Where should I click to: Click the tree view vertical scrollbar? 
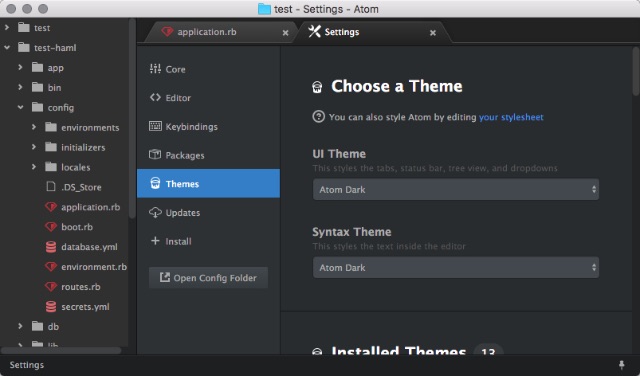(x=132, y=118)
